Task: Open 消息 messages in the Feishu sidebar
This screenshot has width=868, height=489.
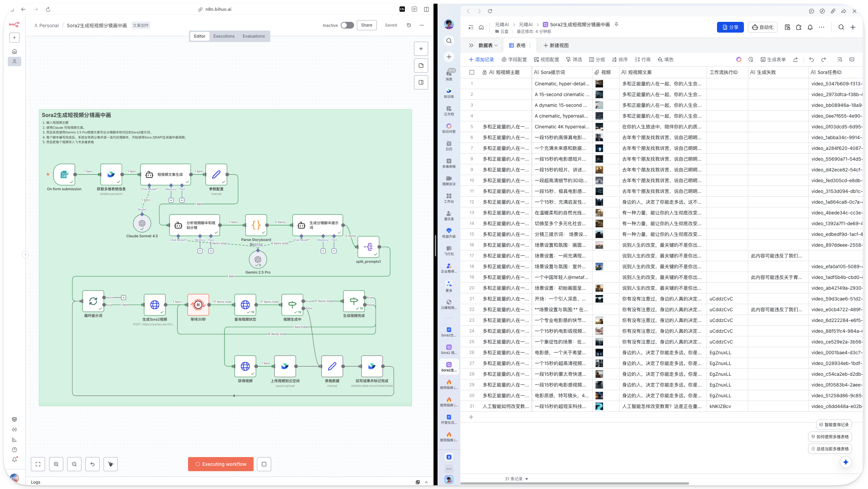Action: (x=449, y=75)
